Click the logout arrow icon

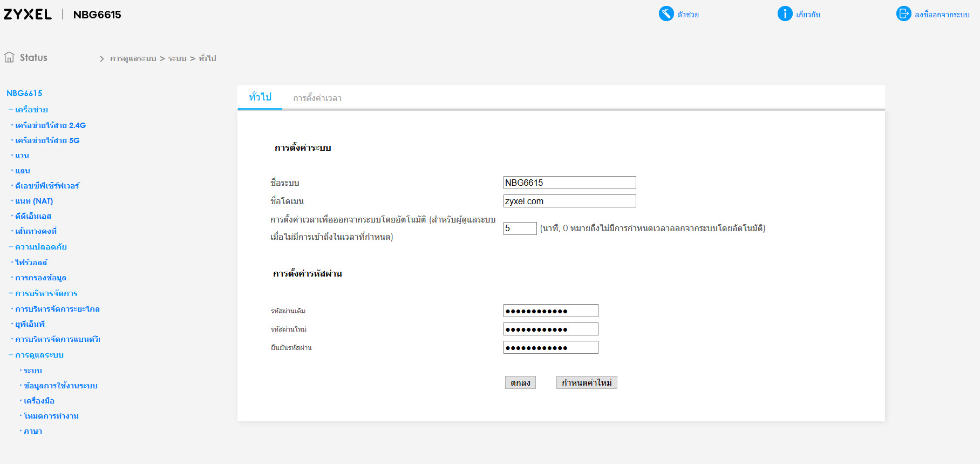pyautogui.click(x=903, y=14)
